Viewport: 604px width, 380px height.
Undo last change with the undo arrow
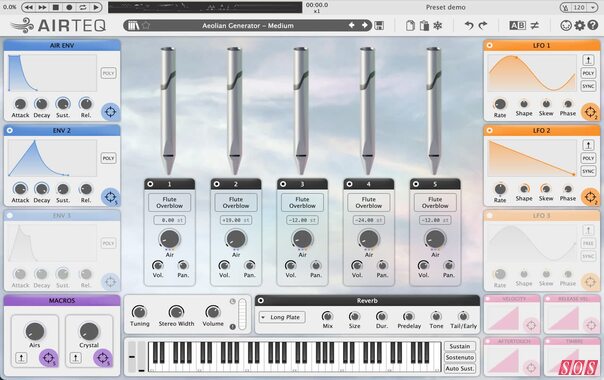(469, 25)
